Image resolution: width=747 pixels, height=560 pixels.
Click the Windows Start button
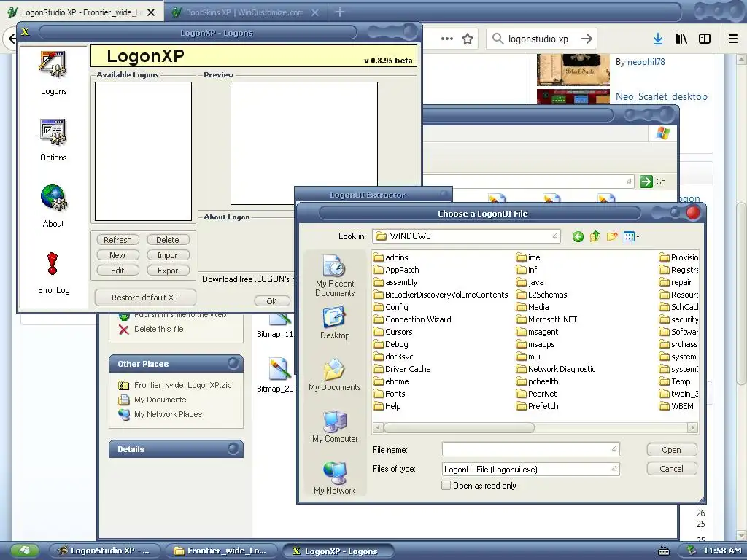tap(24, 551)
